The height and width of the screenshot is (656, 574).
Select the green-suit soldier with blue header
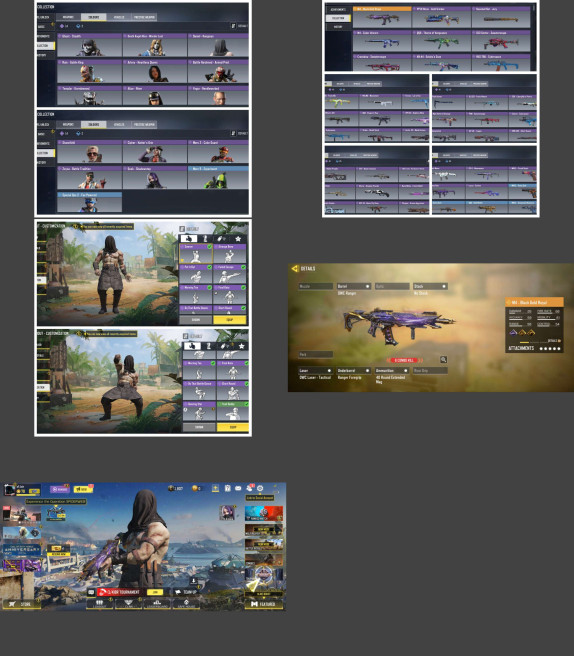(x=218, y=177)
